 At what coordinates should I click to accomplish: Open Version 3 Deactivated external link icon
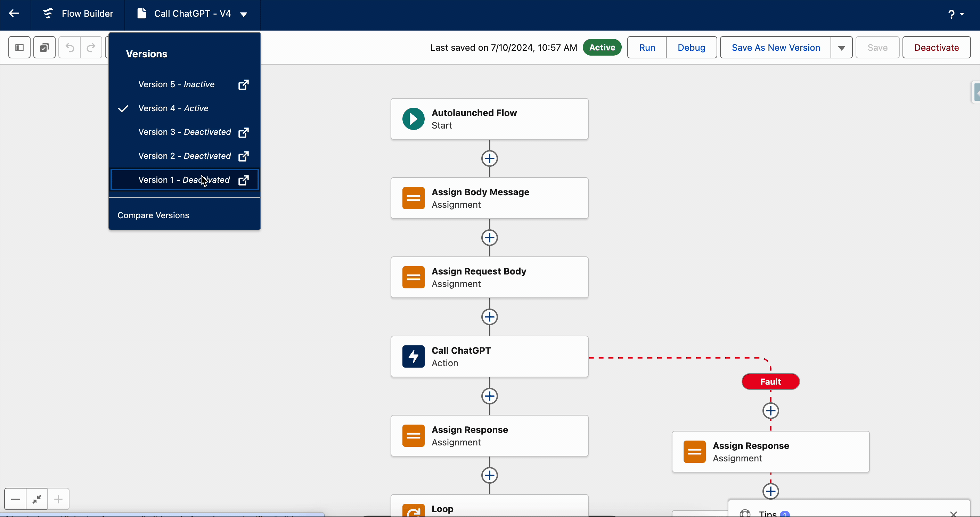[244, 132]
